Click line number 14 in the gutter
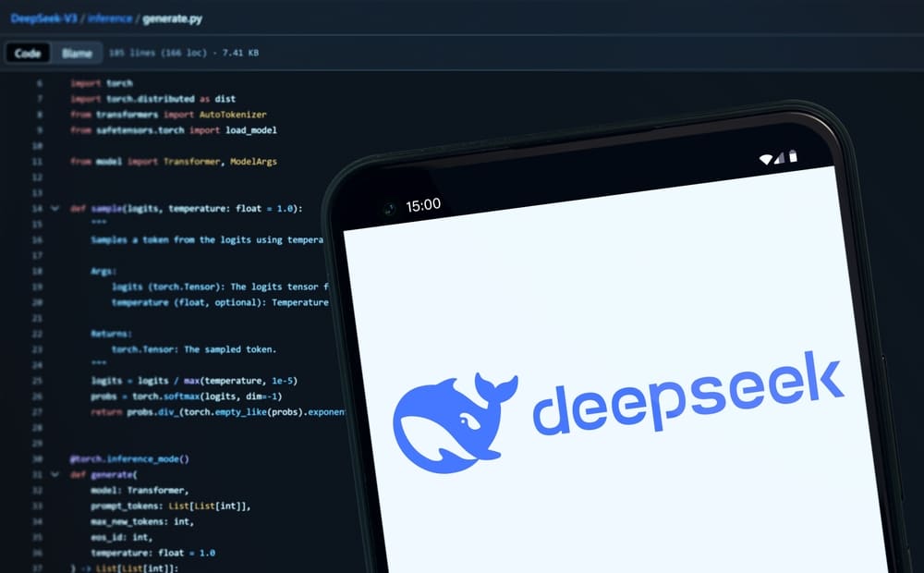 click(x=37, y=208)
